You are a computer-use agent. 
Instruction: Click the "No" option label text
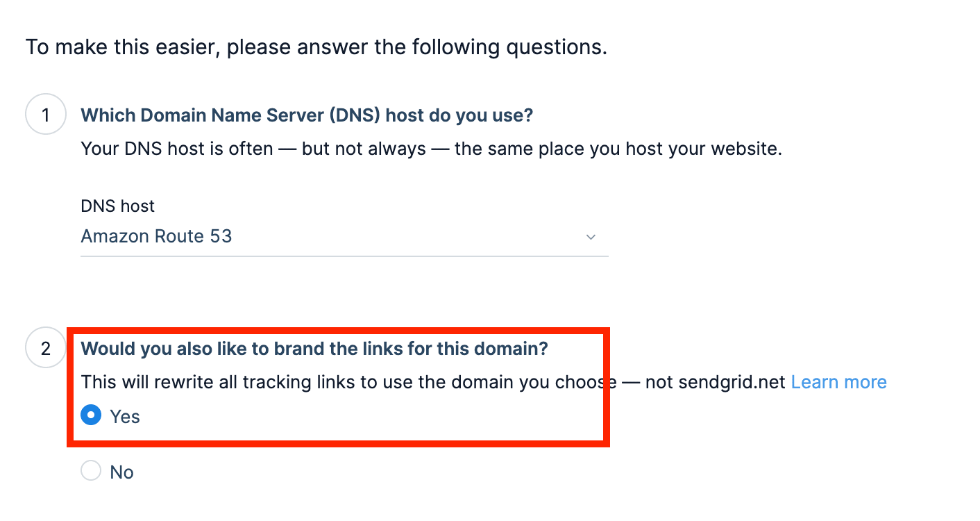tap(121, 472)
